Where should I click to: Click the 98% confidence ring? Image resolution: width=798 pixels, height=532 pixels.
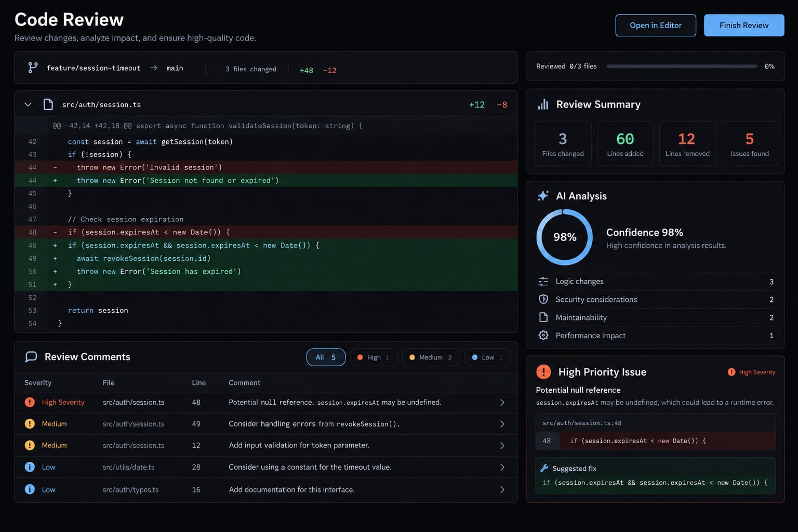565,237
